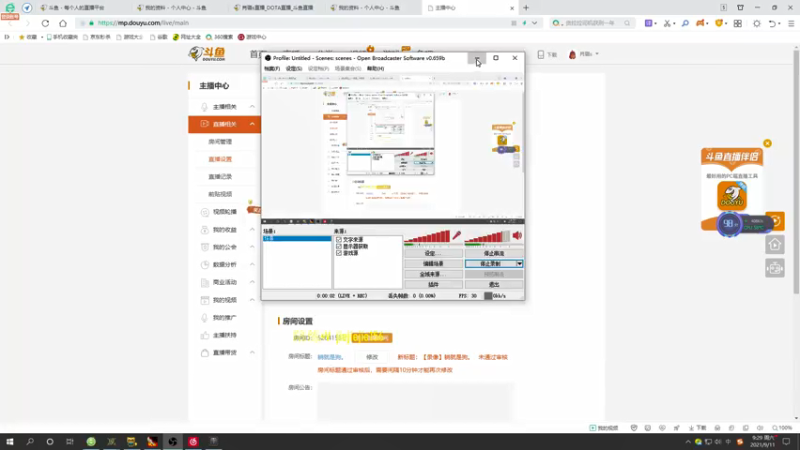The height and width of the screenshot is (450, 800).
Task: Click the green browser icon in taskbar
Action: (91, 441)
